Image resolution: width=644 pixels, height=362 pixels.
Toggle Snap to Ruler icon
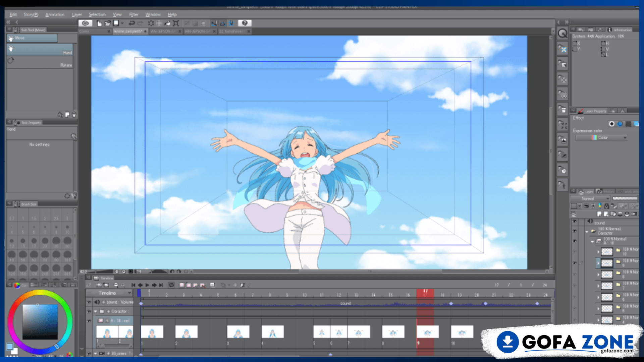pyautogui.click(x=214, y=23)
